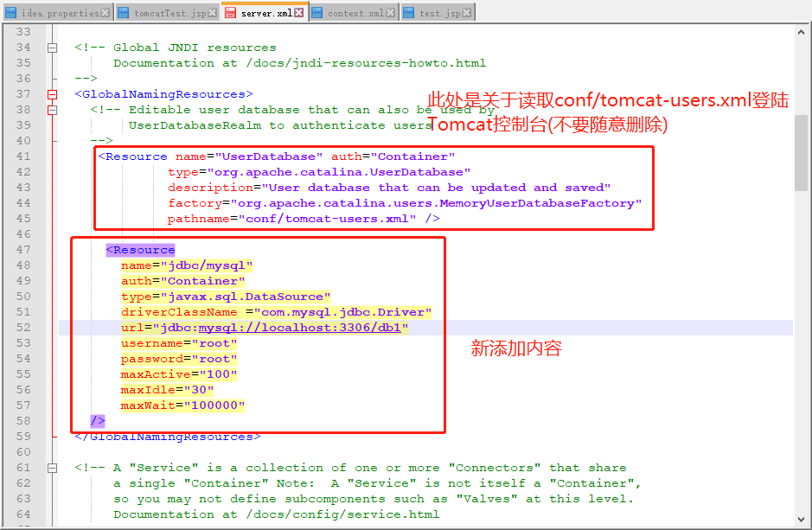Close the server.xml tab
The height and width of the screenshot is (530, 812).
pyautogui.click(x=298, y=12)
